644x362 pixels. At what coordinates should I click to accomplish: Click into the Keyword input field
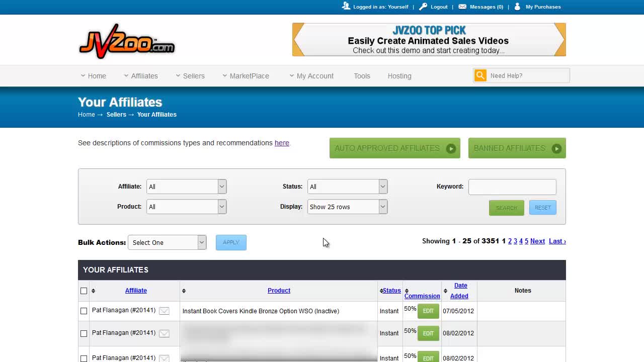coord(512,187)
